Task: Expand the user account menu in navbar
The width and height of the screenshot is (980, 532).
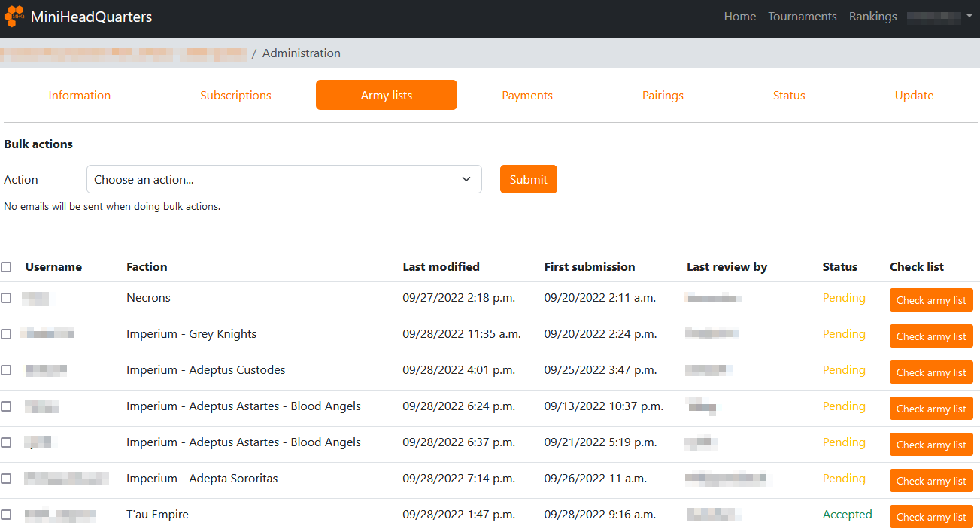Action: coord(939,17)
